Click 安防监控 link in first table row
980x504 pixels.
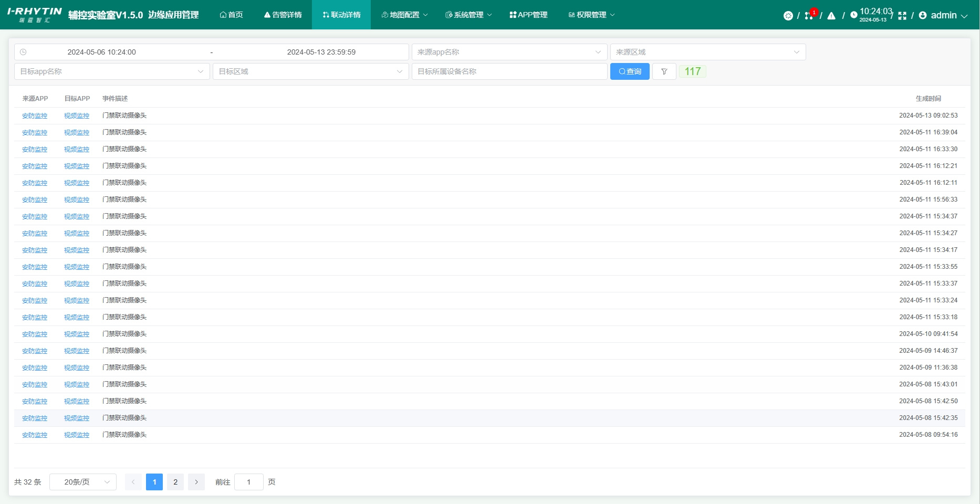35,116
